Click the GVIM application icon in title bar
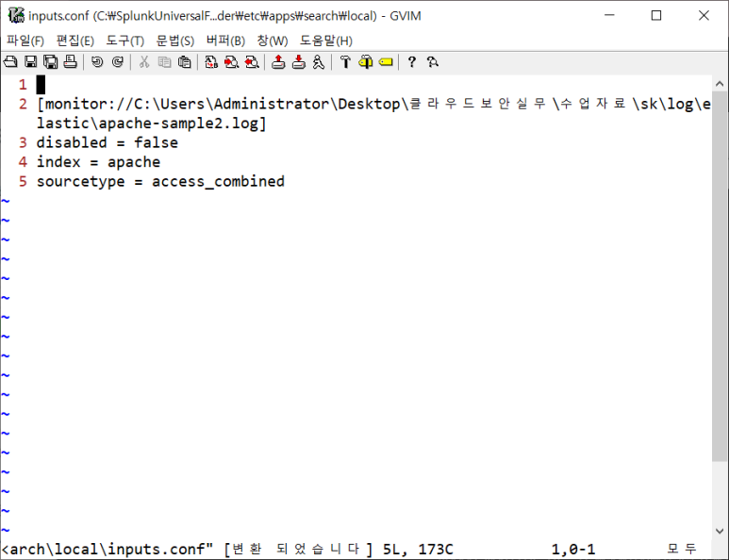The image size is (729, 560). click(x=16, y=15)
